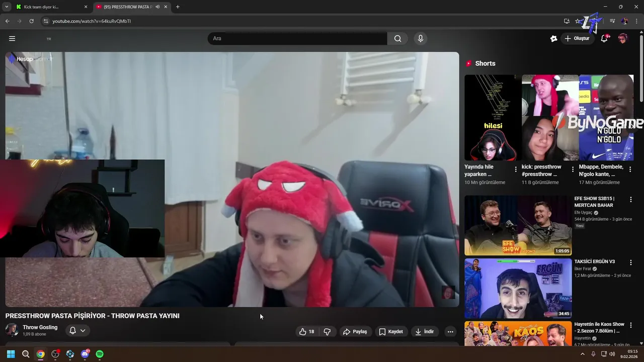Open more actions menu under video
Viewport: 644px width, 362px height.
(x=450, y=331)
